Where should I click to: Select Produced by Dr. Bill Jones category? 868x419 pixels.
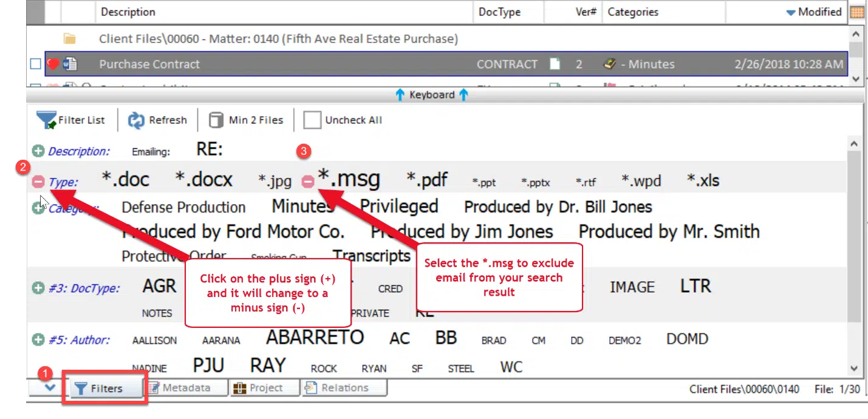[x=558, y=207]
